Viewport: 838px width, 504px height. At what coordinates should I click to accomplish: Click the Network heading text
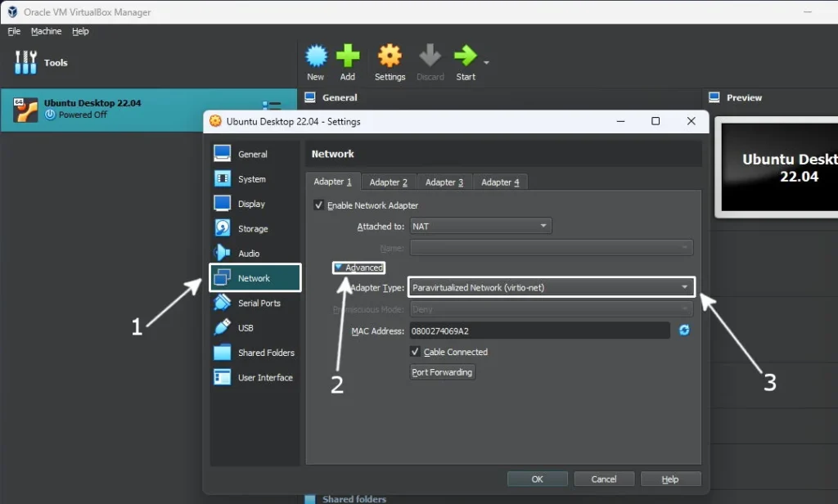click(x=332, y=154)
